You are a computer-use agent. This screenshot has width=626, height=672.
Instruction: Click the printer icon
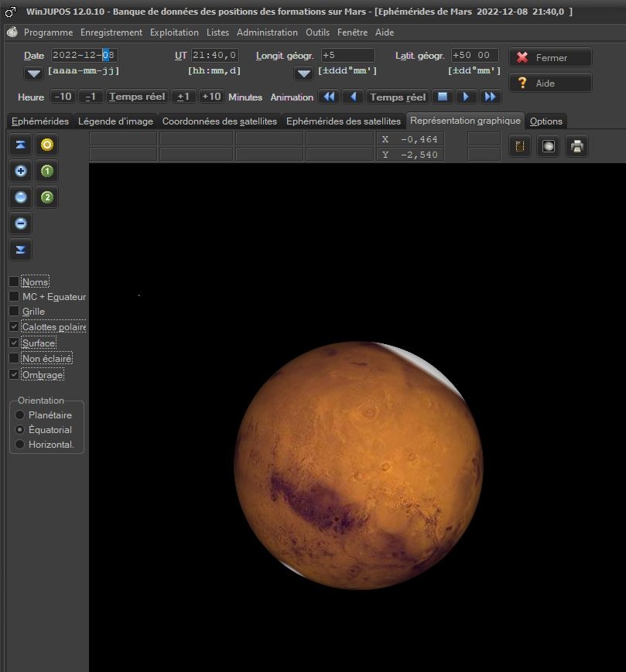pyautogui.click(x=576, y=145)
